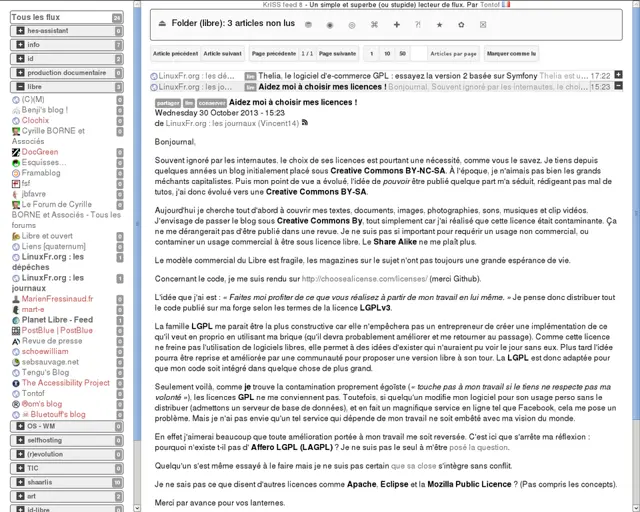The image size is (640, 512).
Task: Click the sidebar scrollbar down arrow
Action: (137, 508)
